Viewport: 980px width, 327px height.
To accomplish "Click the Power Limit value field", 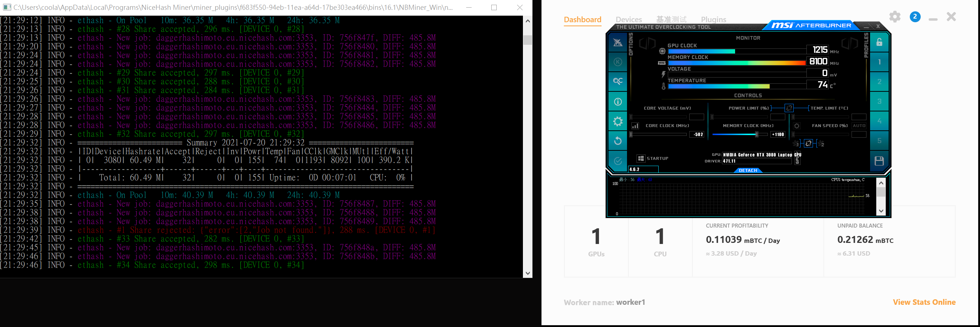I will coord(778,117).
